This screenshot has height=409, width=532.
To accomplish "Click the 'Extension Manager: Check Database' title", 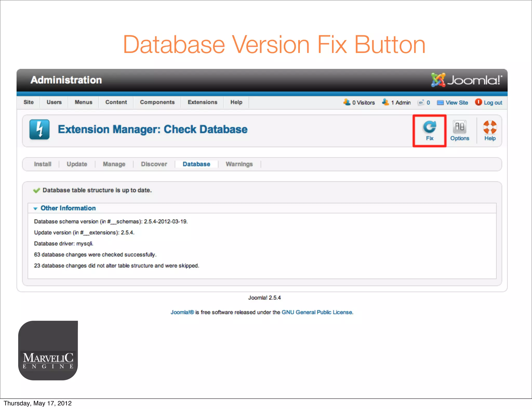I will point(153,129).
